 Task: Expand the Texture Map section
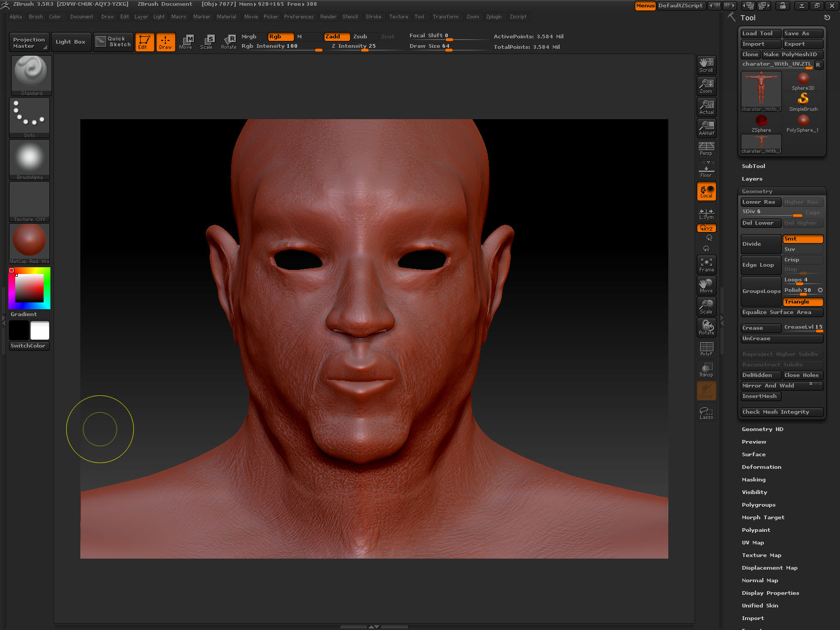[761, 555]
